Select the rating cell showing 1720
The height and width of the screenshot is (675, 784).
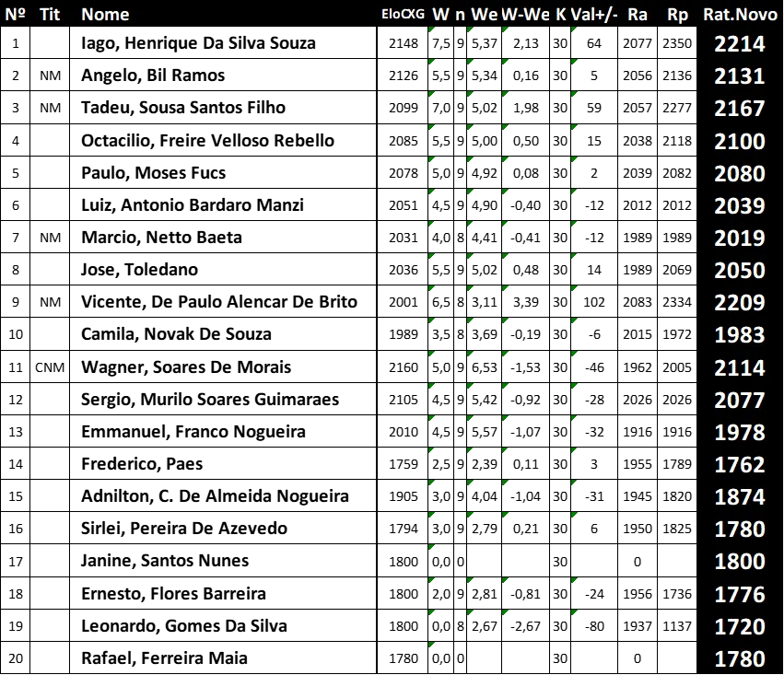739,627
